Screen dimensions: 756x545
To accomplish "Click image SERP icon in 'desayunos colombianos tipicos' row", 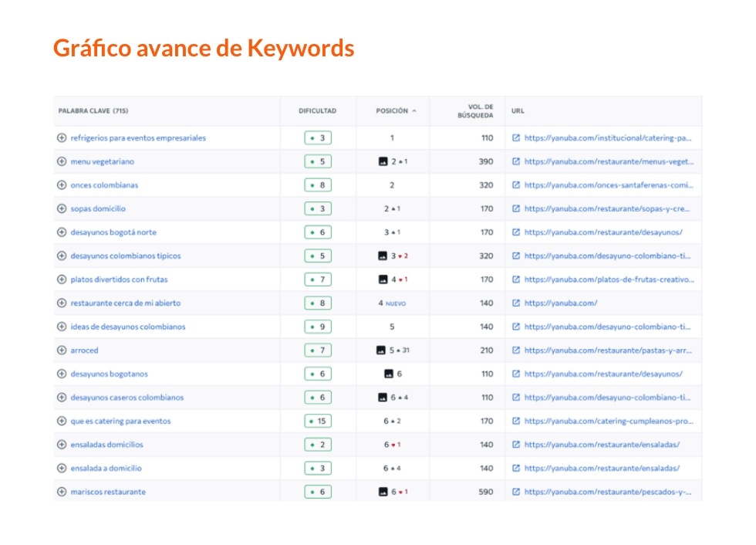I will click(383, 256).
